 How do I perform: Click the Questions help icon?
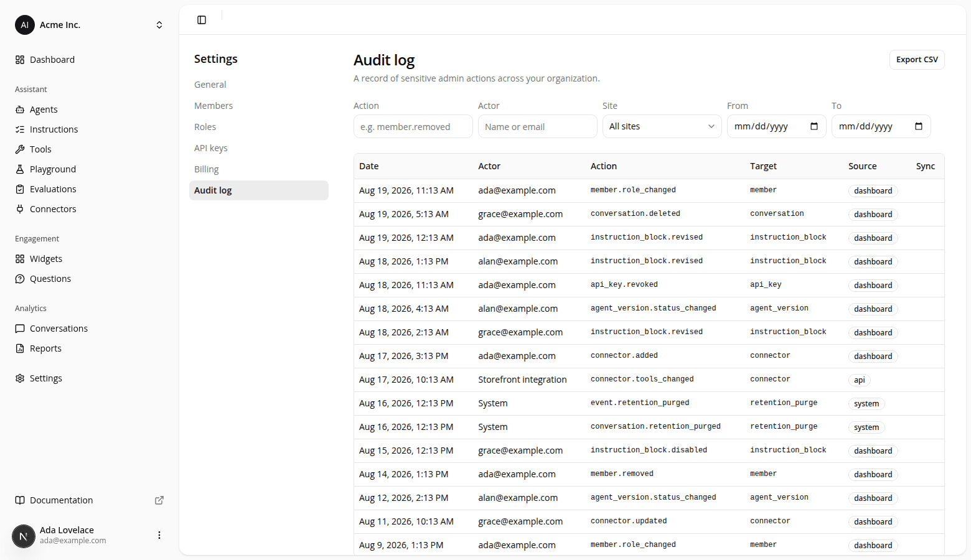click(x=20, y=279)
